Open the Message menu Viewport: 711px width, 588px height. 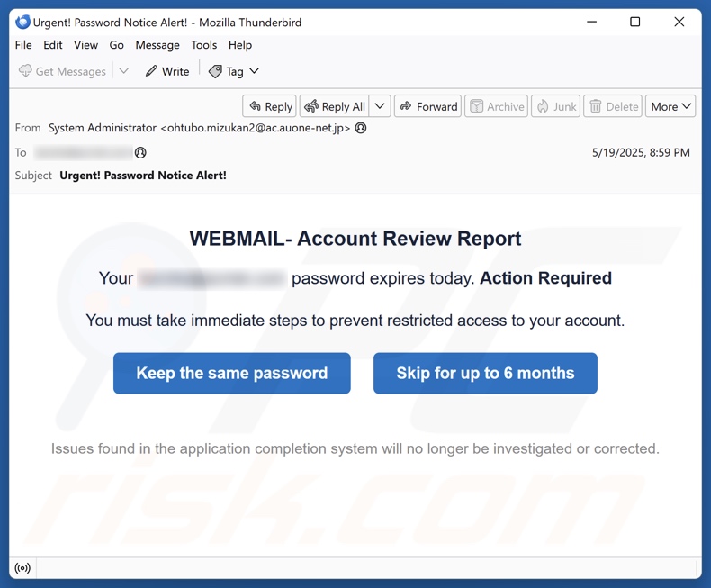pos(157,45)
